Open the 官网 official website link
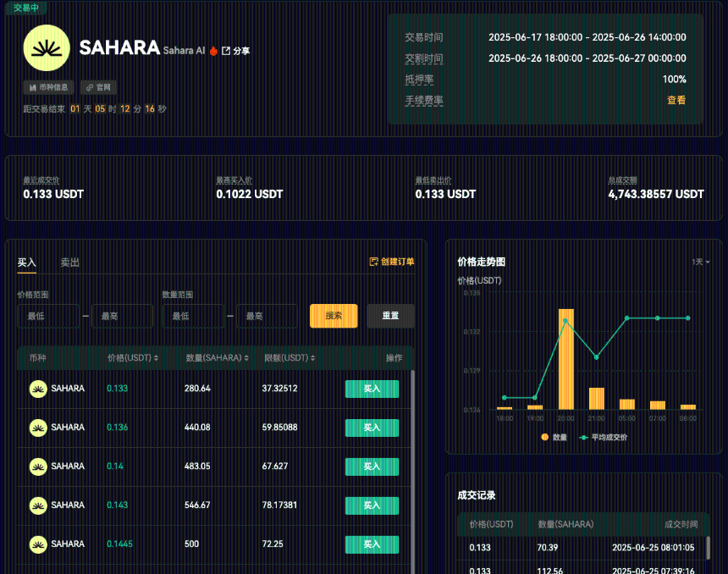Viewport: 728px width, 574px height. (98, 87)
